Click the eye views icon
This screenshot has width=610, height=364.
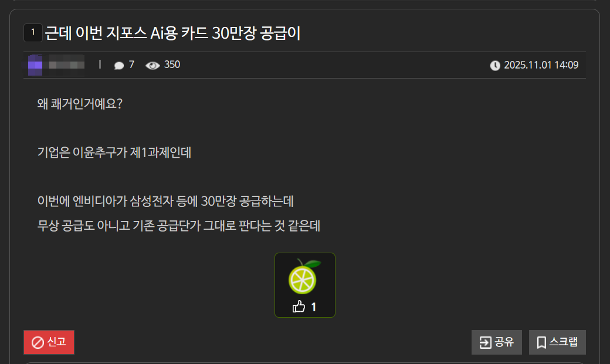[152, 65]
